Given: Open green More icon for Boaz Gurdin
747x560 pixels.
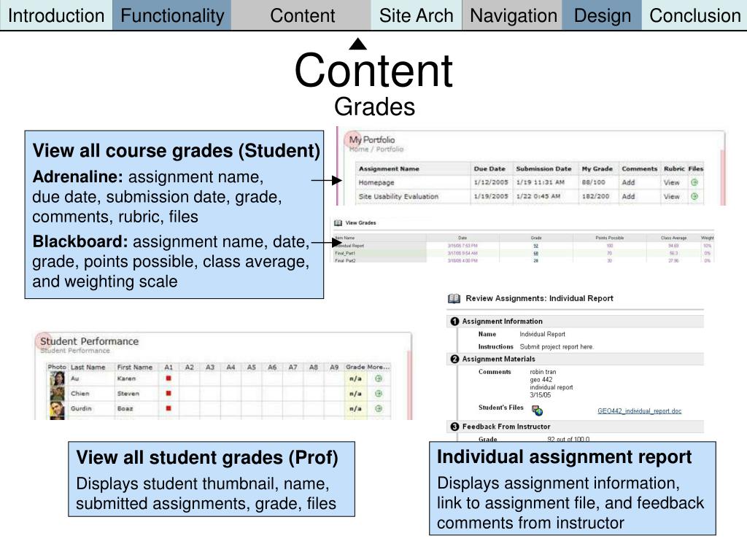Looking at the screenshot, I should (379, 408).
